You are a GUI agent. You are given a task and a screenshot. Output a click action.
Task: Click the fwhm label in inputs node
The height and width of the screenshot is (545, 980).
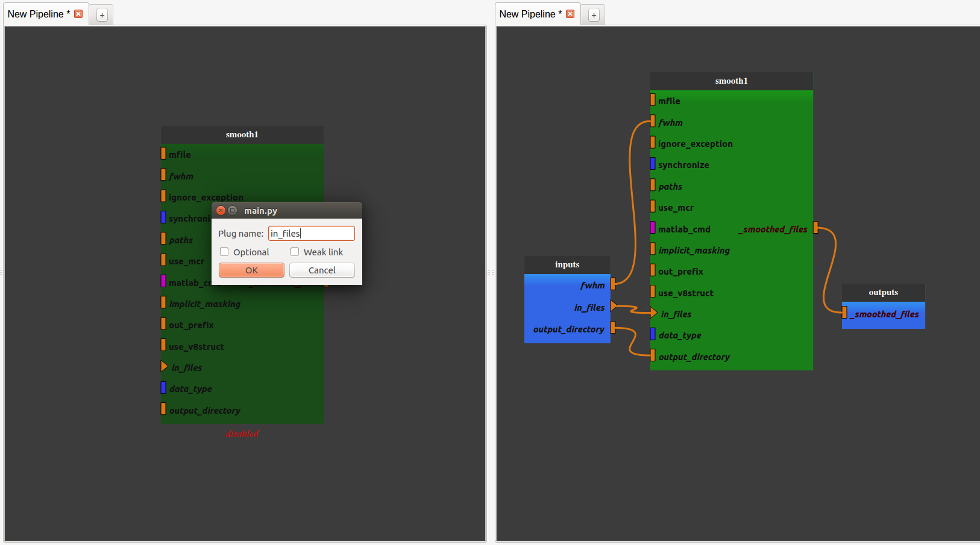[x=592, y=285]
